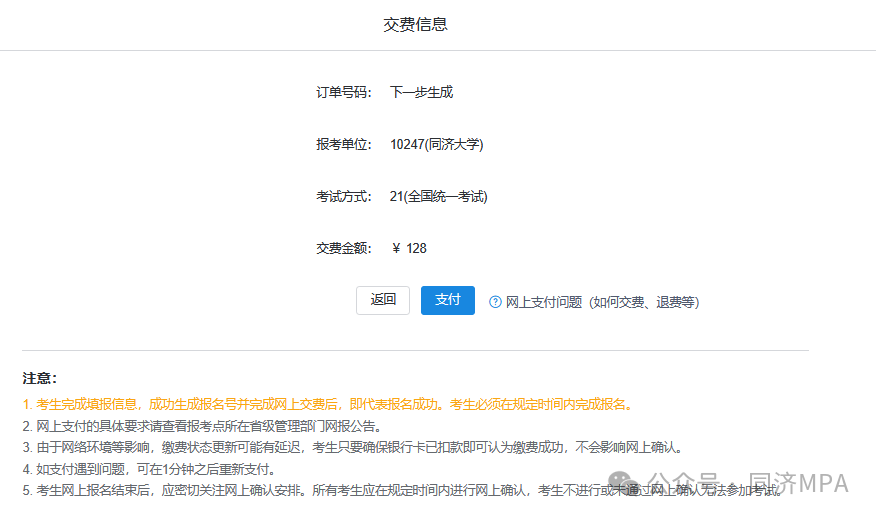Screen dimensions: 876x518
Task: Click the blue 支付 button
Action: pos(447,300)
